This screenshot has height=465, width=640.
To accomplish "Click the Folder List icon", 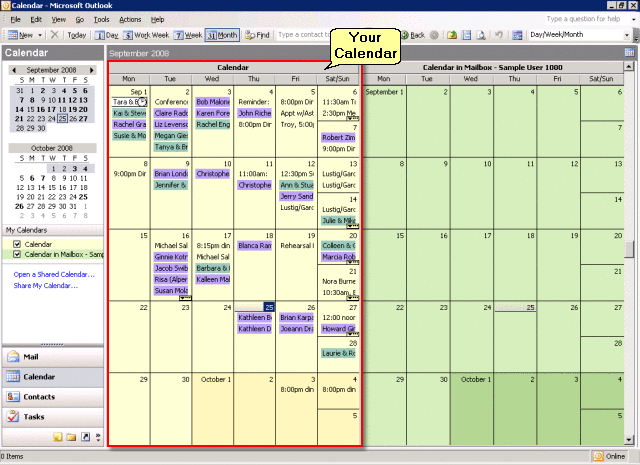I will click(71, 437).
